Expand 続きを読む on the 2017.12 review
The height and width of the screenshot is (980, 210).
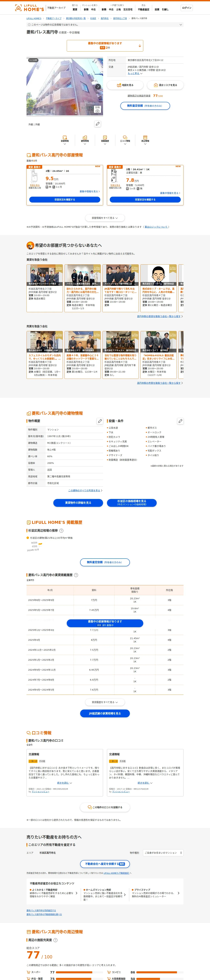click(145, 783)
